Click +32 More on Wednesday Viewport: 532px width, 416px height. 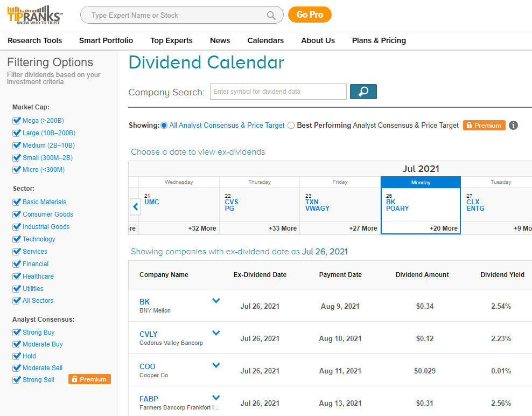pyautogui.click(x=202, y=228)
